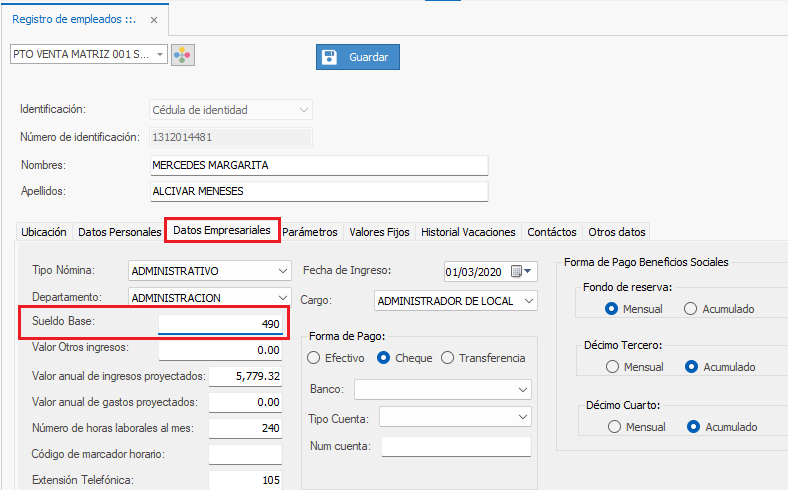The width and height of the screenshot is (788, 490).
Task: Set Décimo Cuarto to Mensual
Action: click(x=612, y=427)
